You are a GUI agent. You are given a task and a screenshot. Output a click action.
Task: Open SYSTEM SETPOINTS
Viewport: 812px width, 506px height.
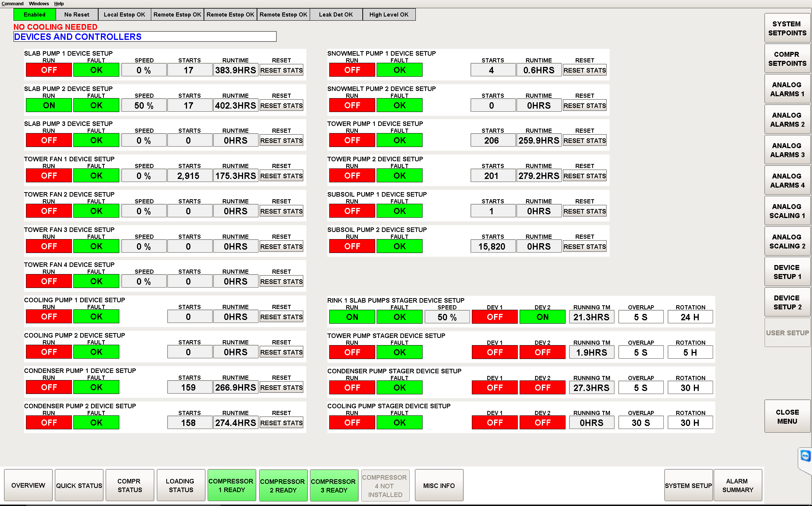pos(787,28)
